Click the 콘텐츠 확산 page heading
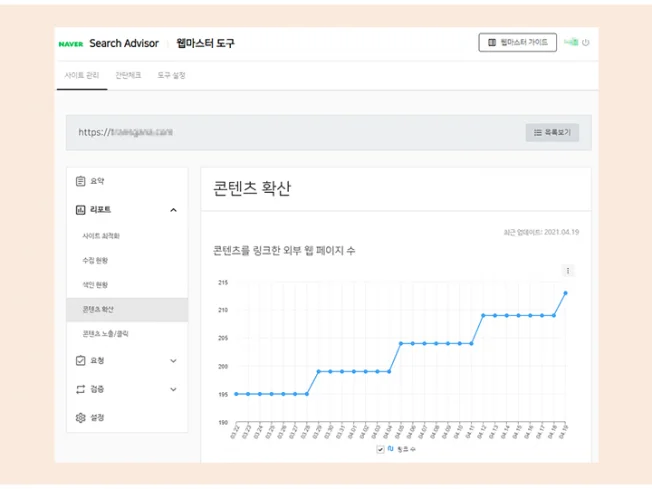 click(x=252, y=188)
